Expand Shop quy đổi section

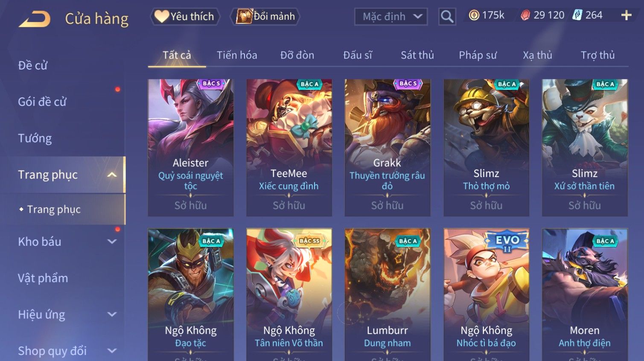tap(112, 351)
